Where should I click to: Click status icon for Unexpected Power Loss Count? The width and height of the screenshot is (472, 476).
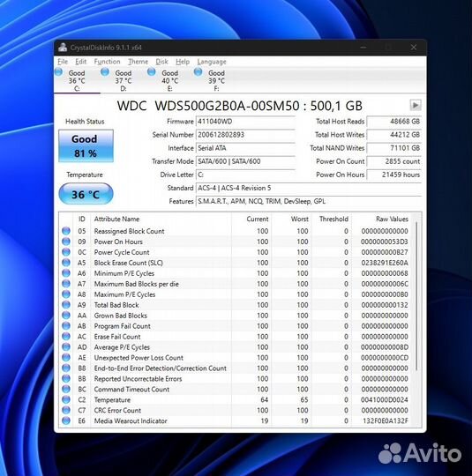point(66,358)
